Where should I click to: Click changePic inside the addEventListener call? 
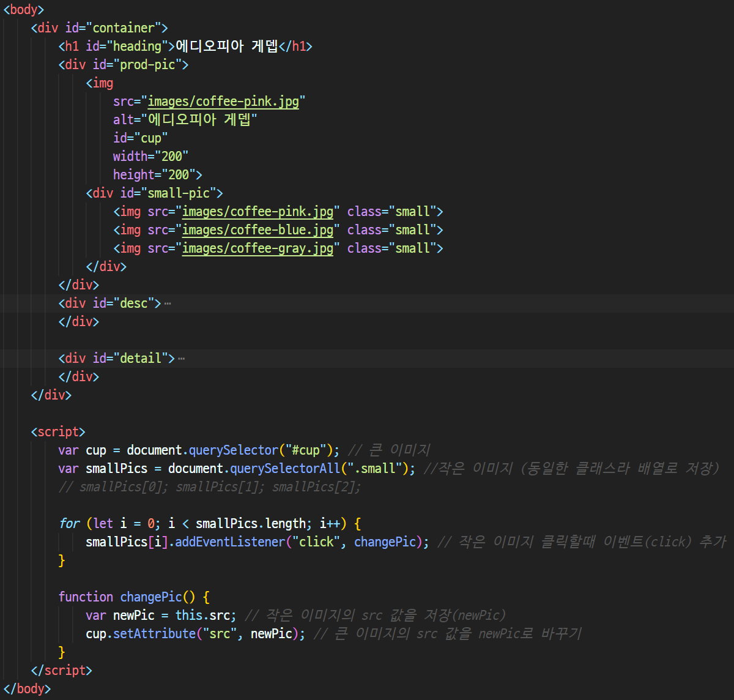pos(385,542)
